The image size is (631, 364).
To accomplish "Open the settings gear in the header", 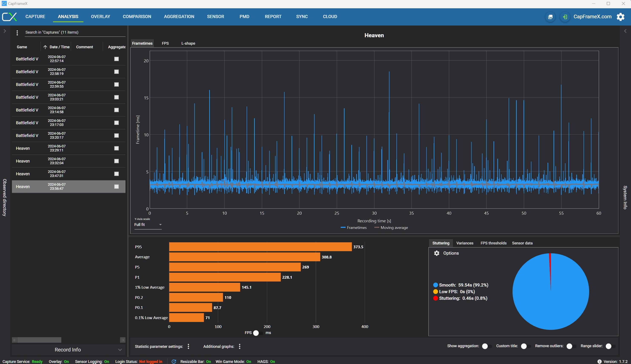I will pos(621,17).
